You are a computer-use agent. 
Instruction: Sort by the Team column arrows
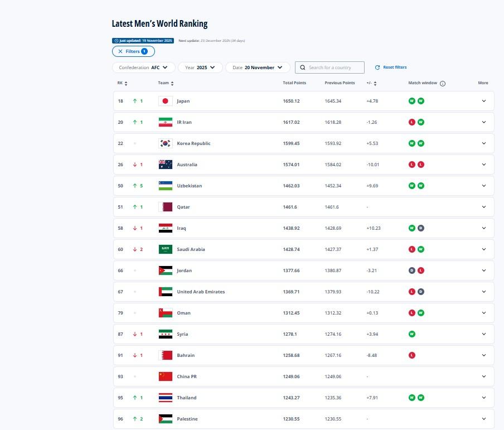coord(172,84)
